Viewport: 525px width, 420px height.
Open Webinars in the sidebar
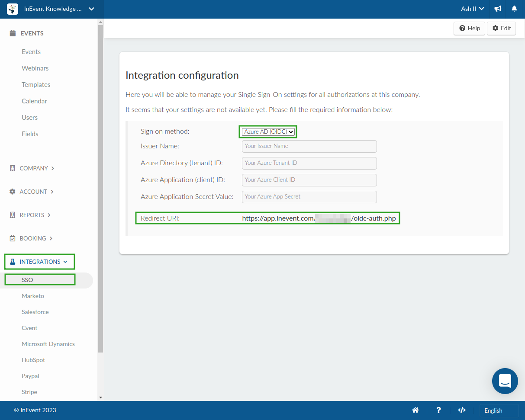35,68
